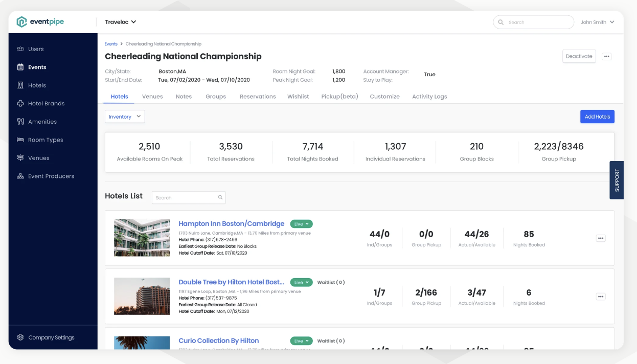The height and width of the screenshot is (364, 637).
Task: Click the Deactivate button
Action: pyautogui.click(x=579, y=56)
